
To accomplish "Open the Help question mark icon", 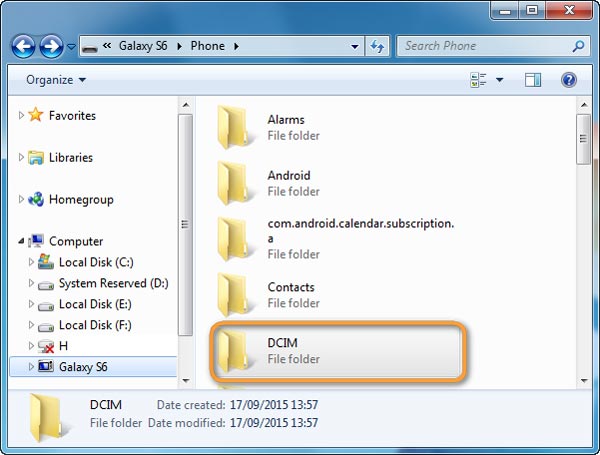I will coord(569,80).
